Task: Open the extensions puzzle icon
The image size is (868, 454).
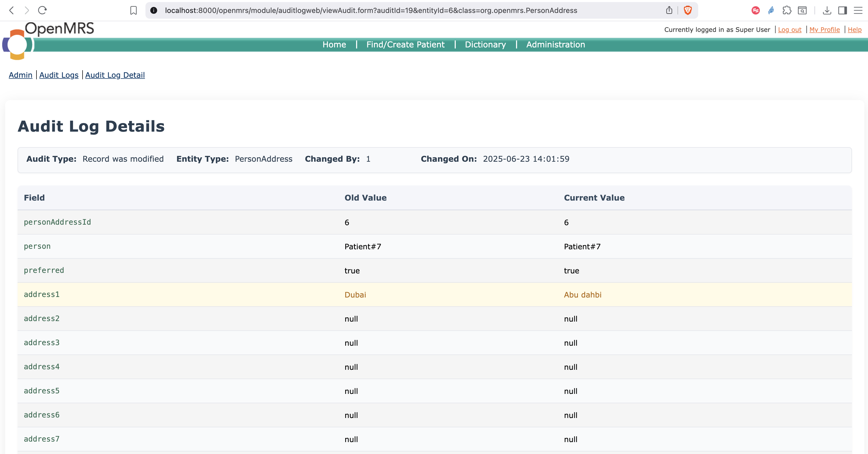Action: coord(787,10)
